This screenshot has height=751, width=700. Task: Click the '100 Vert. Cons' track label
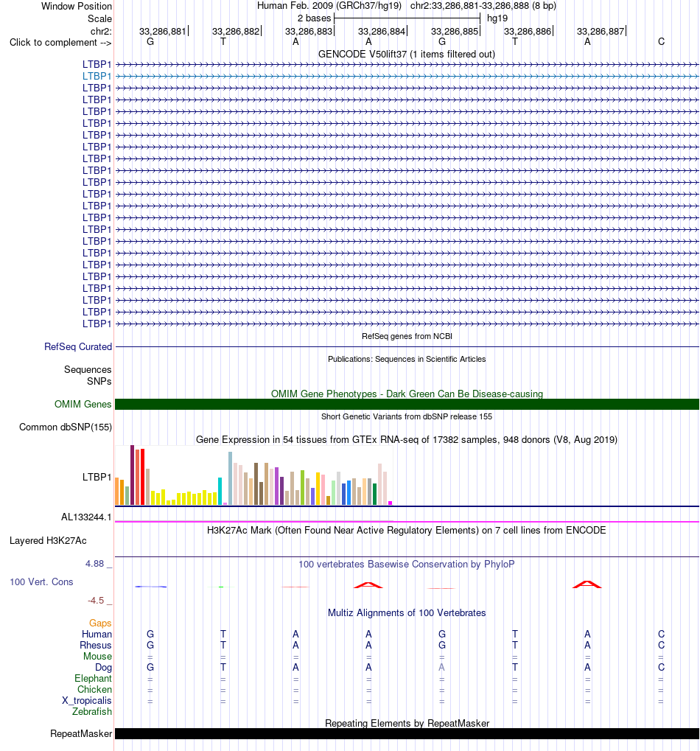tap(42, 582)
